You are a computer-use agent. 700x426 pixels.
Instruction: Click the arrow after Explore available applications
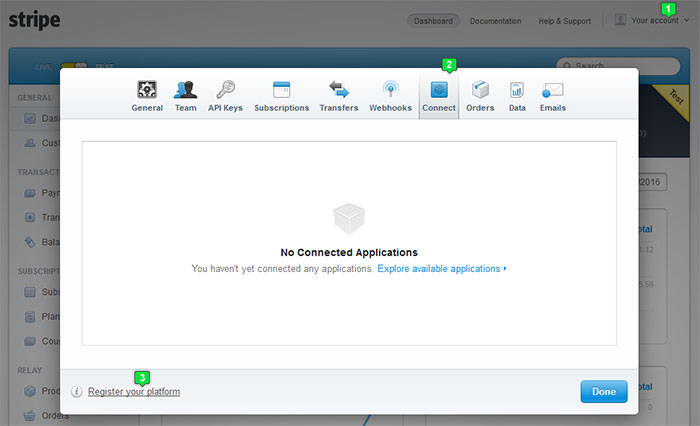point(505,268)
